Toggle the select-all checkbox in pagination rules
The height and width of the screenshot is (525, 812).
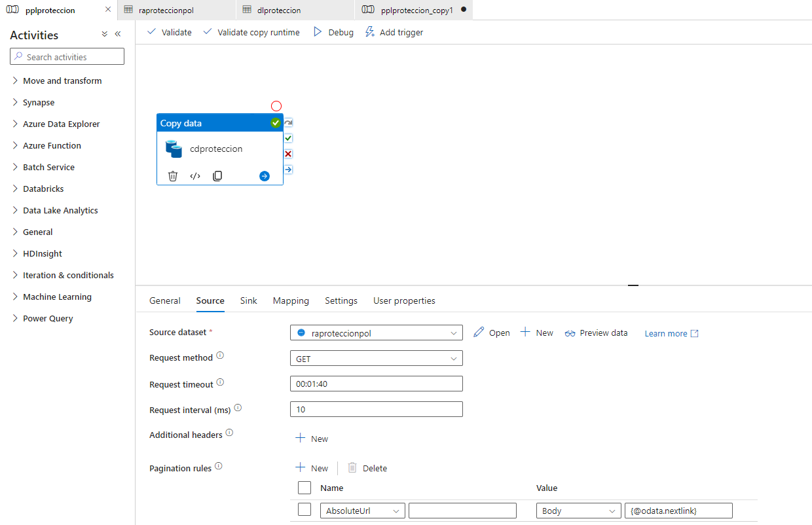(304, 488)
